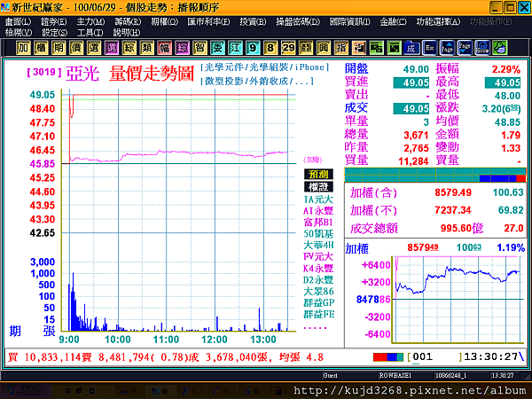Viewport: 532px width, 399px height.
Task: Open the 證券(E) menu
Action: [x=54, y=22]
